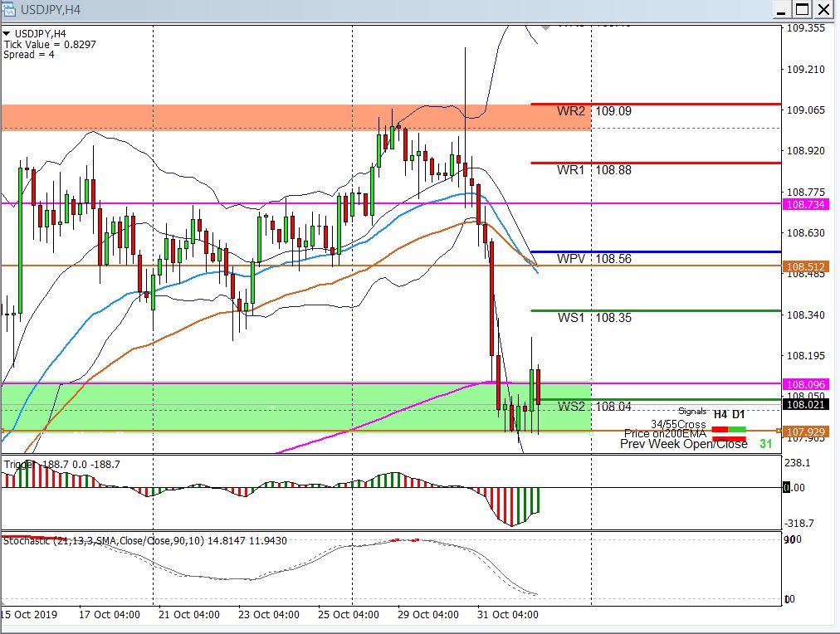Maximize the USDJPY,H4 chart window
Viewport: 840px width, 634px height.
coord(802,10)
